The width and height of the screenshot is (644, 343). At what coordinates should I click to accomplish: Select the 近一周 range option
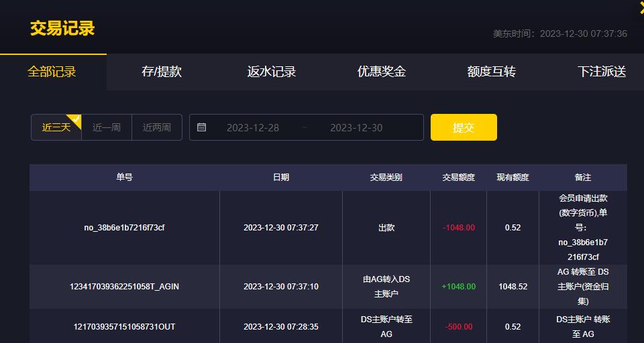click(107, 127)
